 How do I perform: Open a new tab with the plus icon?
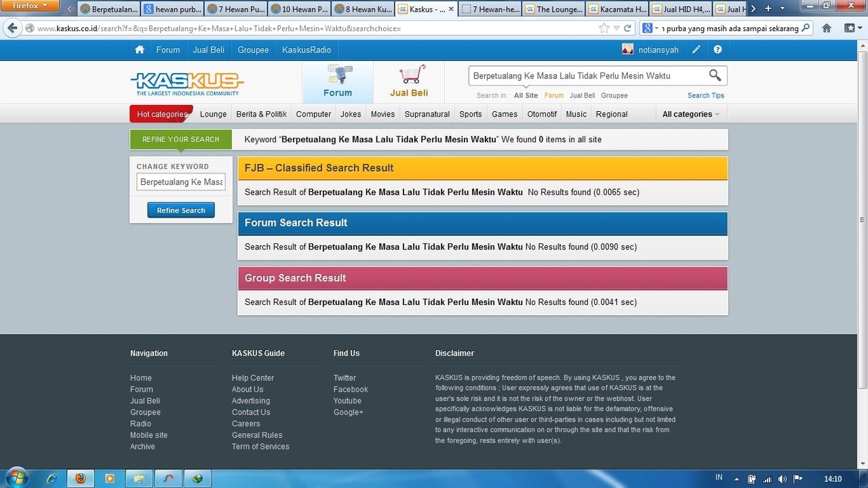(768, 9)
